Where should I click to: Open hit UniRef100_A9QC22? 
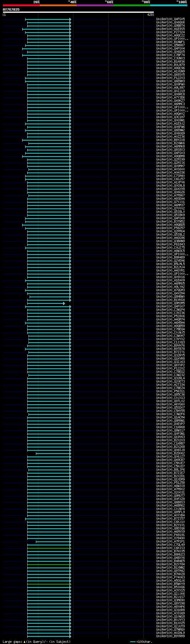(x=170, y=35)
